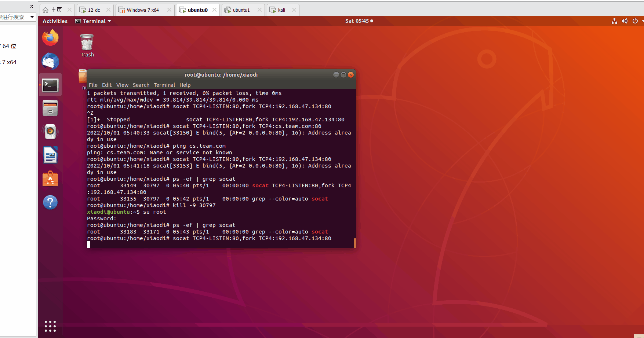Close the 12-dc VM tab
This screenshot has width=644, height=338.
tap(108, 10)
